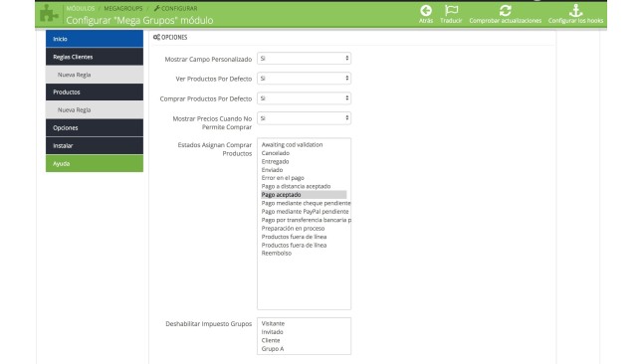This screenshot has width=643, height=364.
Task: Select Nueva Regla under Reglas Clientes
Action: 95,75
